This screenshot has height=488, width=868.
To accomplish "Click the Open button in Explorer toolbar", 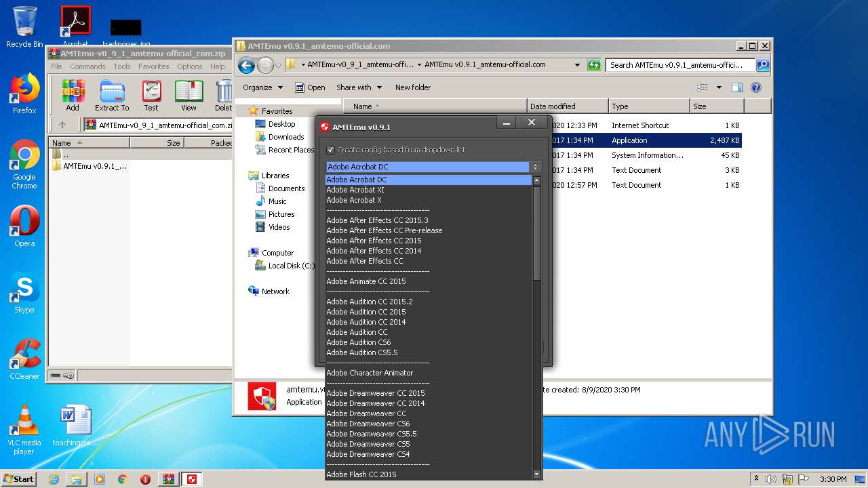I will click(310, 87).
